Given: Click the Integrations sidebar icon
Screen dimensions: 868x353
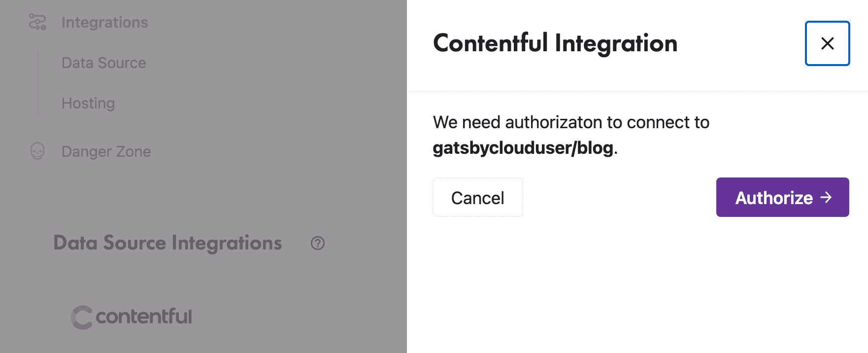Looking at the screenshot, I should 37,22.
